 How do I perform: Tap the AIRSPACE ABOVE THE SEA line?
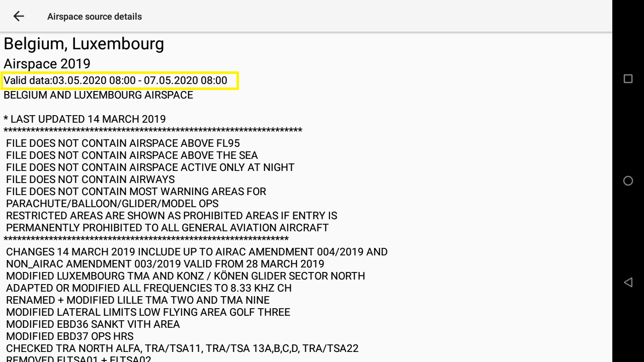(x=132, y=155)
